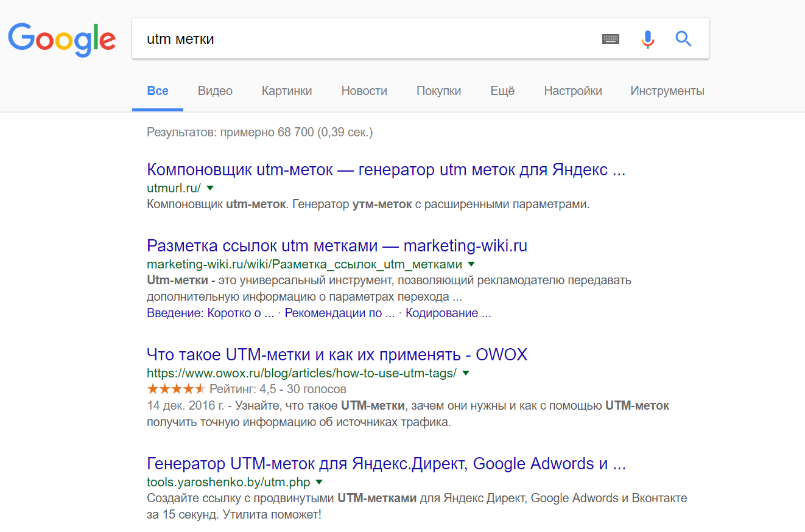
Task: Switch to the Новости tab
Action: tap(364, 91)
